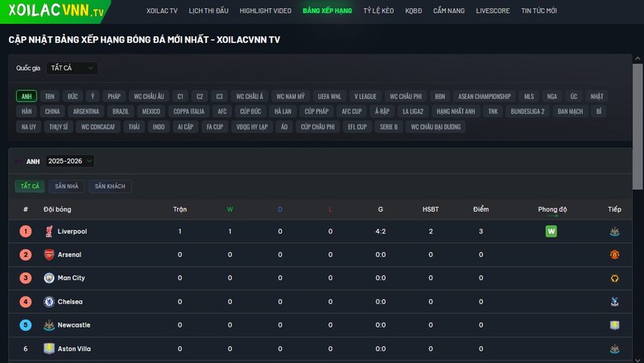Select the PHÁP league chip
Screen dimensions: 644x363
(114, 96)
